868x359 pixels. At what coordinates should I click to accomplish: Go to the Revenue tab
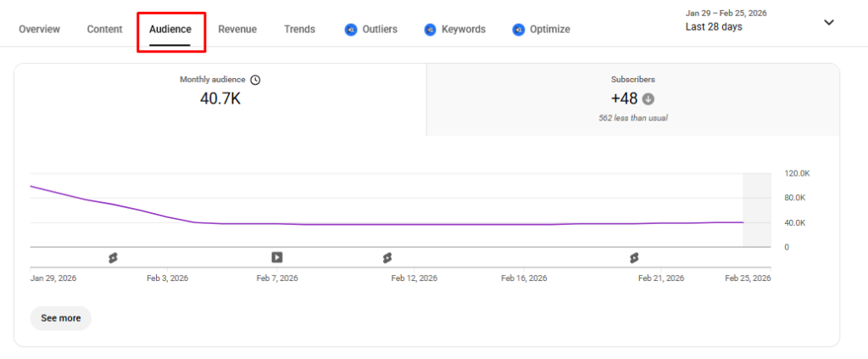pyautogui.click(x=237, y=30)
